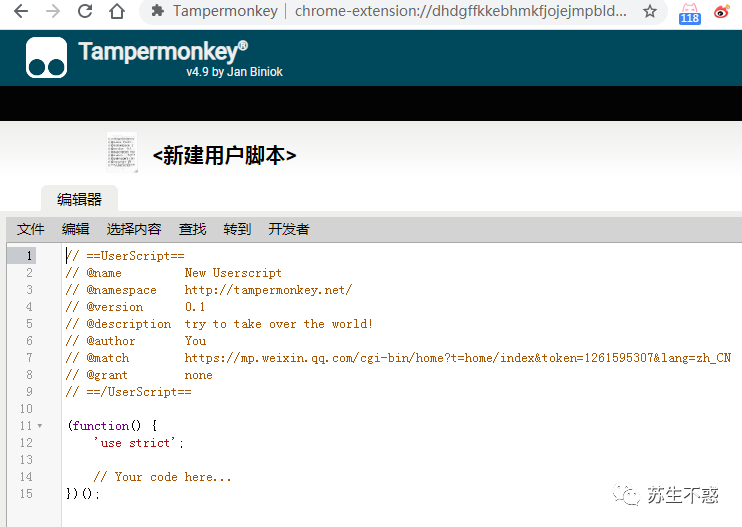
Task: Open the 转到 menu
Action: pos(237,229)
